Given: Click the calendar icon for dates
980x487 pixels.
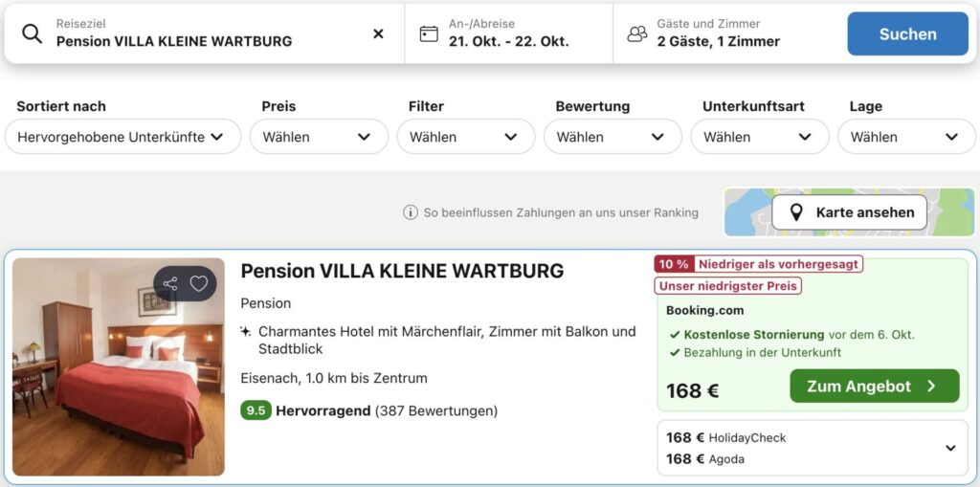Looking at the screenshot, I should (x=429, y=33).
